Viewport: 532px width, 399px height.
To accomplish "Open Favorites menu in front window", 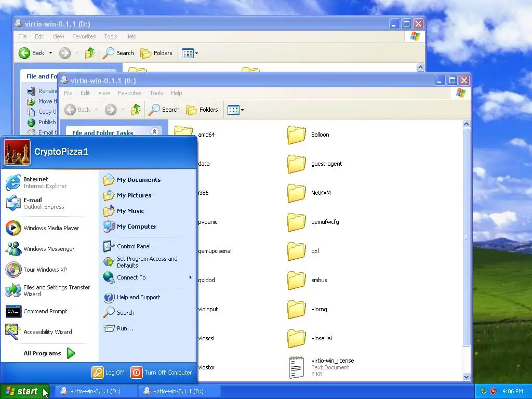I will [x=129, y=93].
